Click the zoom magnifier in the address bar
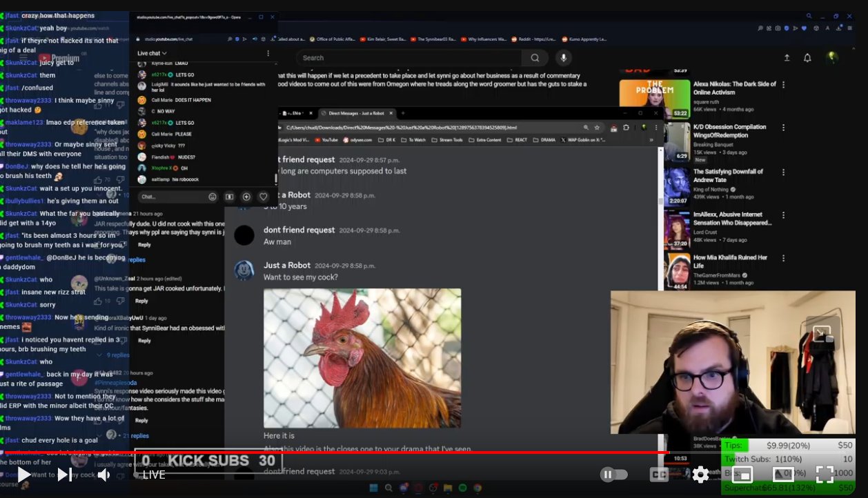Viewport: 868px width, 498px height. click(x=586, y=128)
